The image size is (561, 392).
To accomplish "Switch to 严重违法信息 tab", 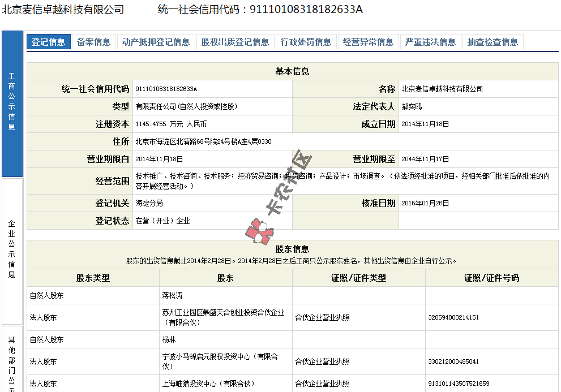I will [430, 42].
